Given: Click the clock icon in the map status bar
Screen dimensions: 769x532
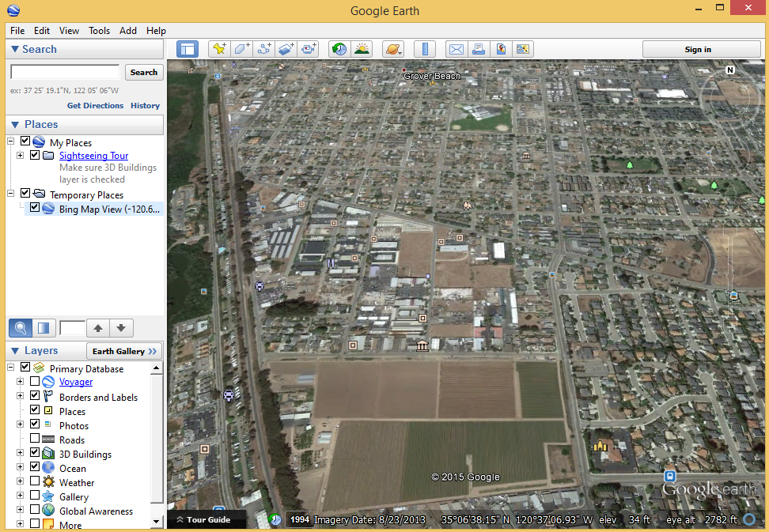Looking at the screenshot, I should pos(275,519).
